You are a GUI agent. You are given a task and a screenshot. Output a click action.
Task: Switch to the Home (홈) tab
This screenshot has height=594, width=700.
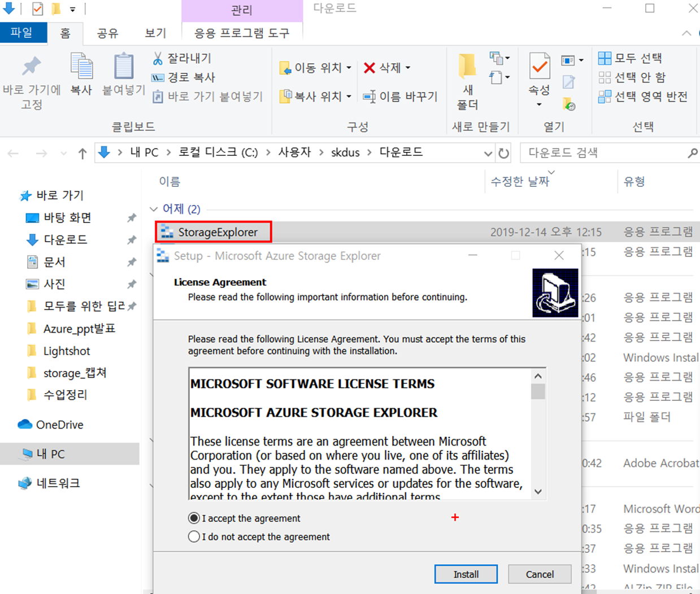65,33
